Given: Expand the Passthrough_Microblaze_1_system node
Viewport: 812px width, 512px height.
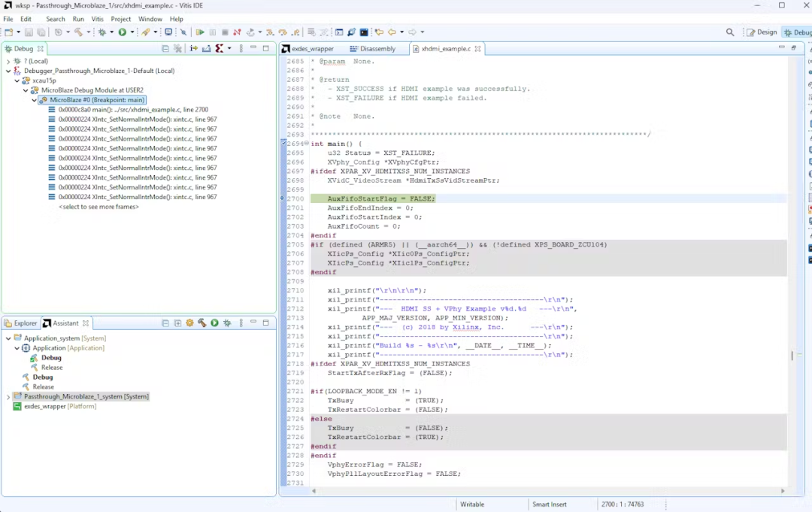Looking at the screenshot, I should pos(8,396).
